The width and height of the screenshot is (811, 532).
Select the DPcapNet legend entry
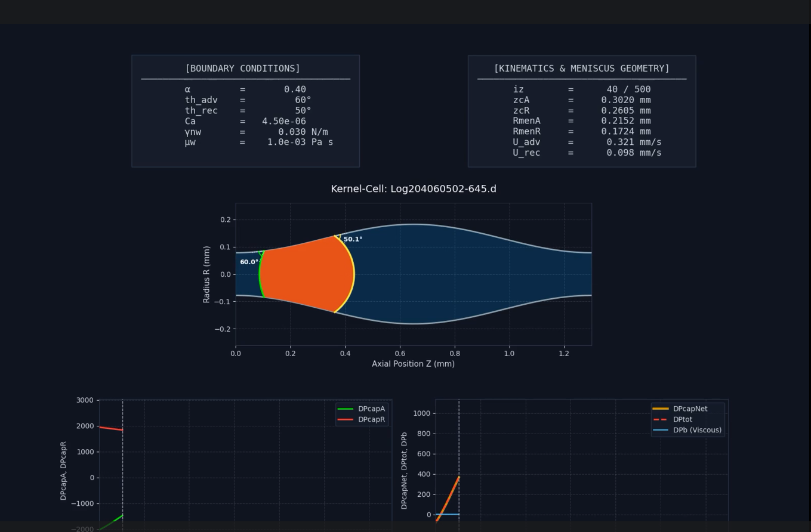(x=690, y=409)
